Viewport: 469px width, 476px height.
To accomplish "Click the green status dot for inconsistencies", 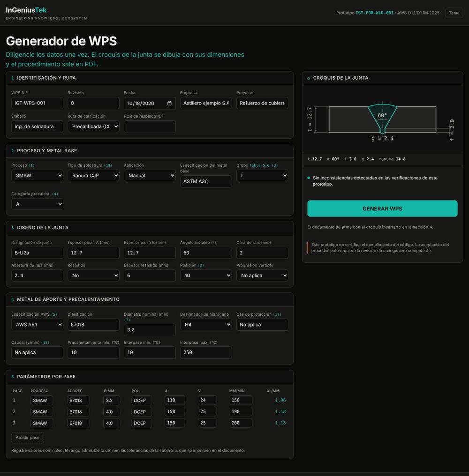I will (309, 178).
